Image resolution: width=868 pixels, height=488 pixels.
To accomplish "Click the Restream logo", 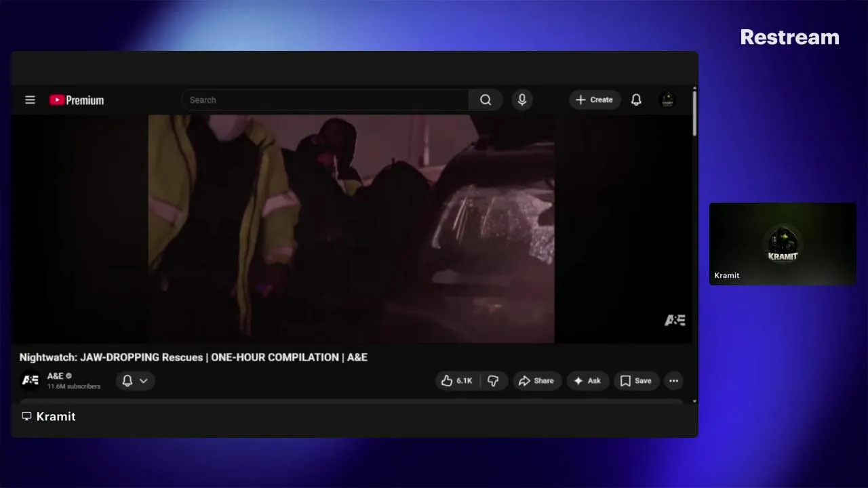I will click(789, 37).
